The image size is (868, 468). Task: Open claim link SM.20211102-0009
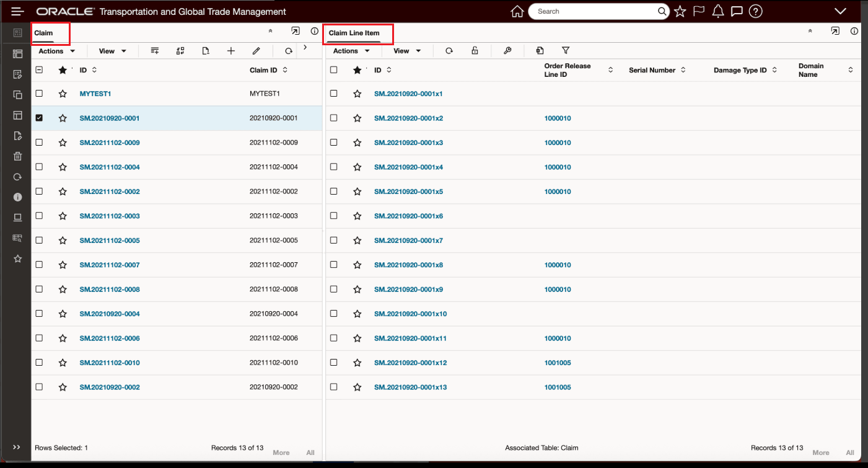coord(110,143)
